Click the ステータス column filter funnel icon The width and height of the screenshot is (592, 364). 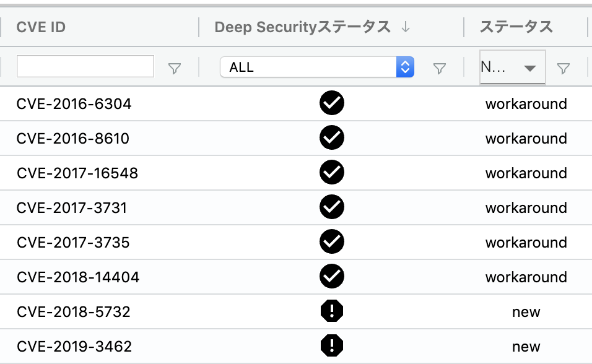tap(564, 68)
